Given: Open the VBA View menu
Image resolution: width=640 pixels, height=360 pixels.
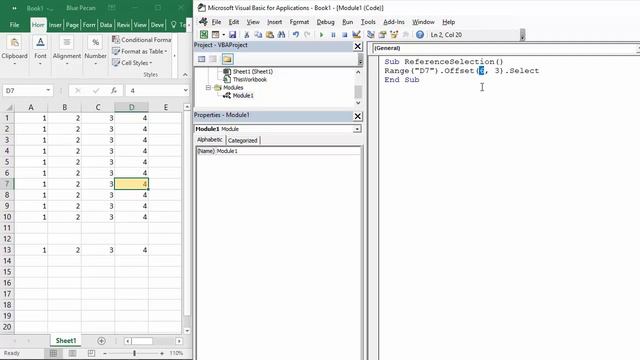Looking at the screenshot, I should pos(253,22).
